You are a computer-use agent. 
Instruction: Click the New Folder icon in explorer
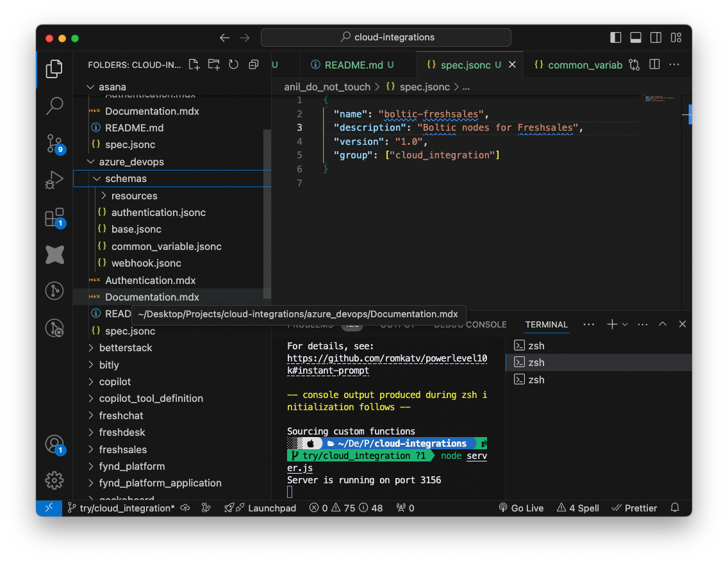(x=214, y=65)
